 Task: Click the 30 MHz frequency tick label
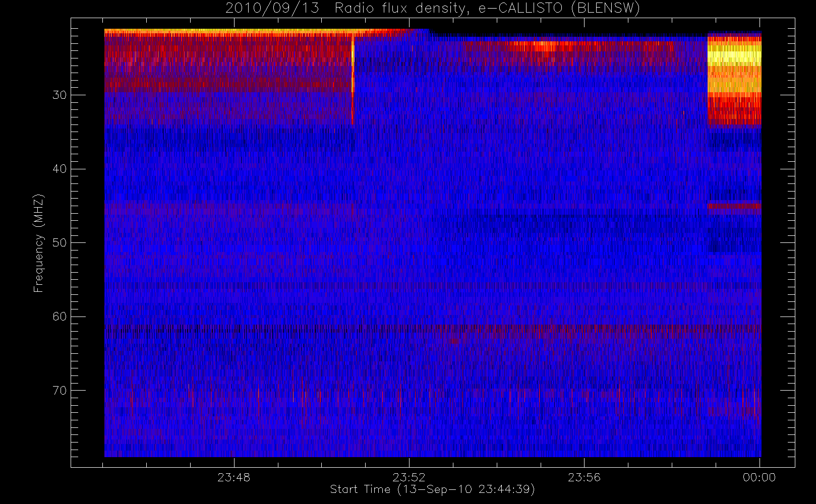(60, 95)
